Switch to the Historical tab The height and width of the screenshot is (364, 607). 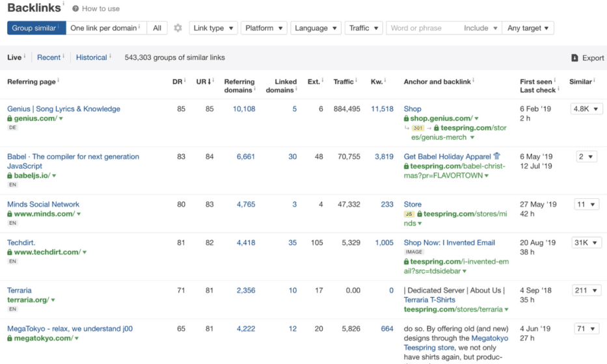click(91, 57)
